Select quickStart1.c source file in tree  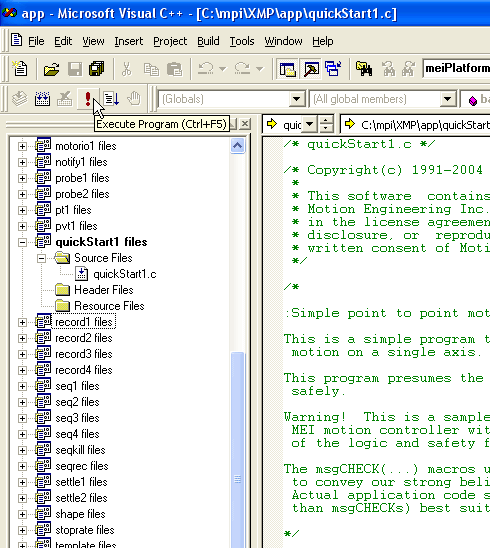(116, 274)
